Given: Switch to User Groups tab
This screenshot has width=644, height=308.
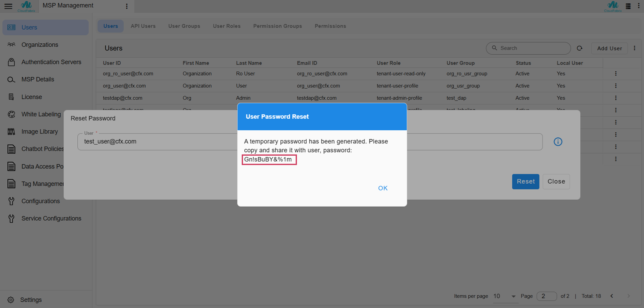Looking at the screenshot, I should (x=184, y=26).
